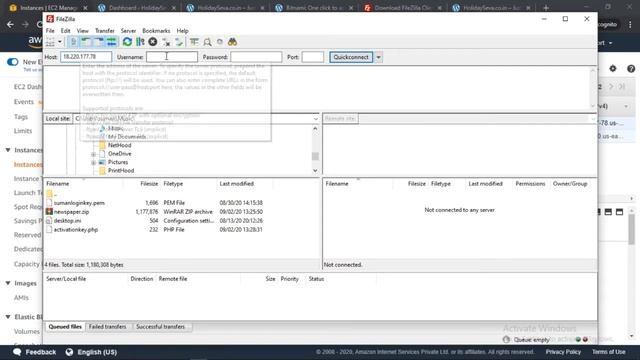This screenshot has width=640, height=360.
Task: Toggle New EC2 Experience switch in browser
Action: click(13, 62)
